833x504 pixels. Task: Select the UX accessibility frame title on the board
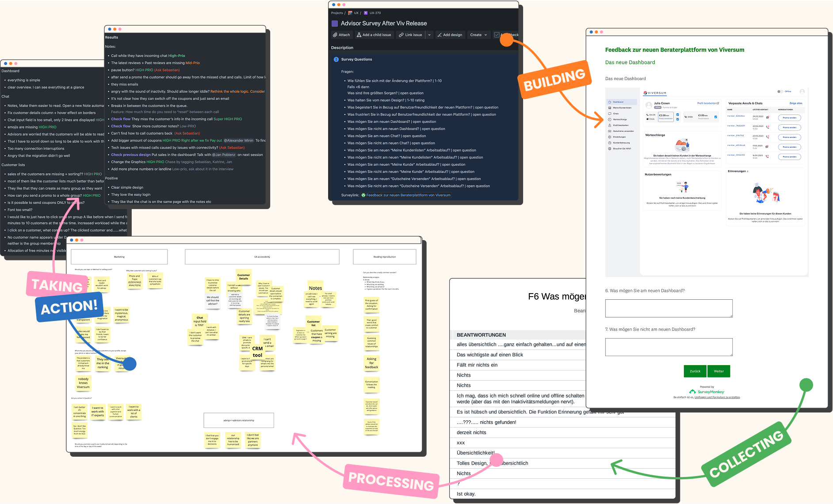point(262,257)
